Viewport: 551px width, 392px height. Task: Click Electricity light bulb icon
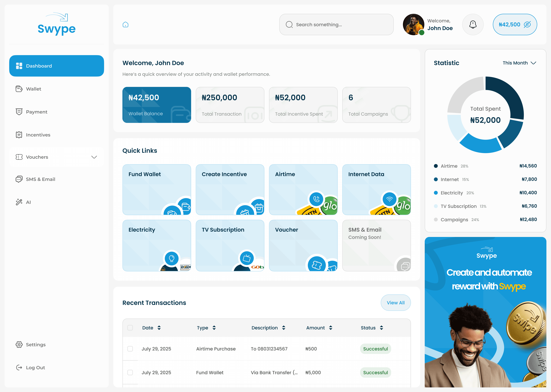tap(172, 258)
